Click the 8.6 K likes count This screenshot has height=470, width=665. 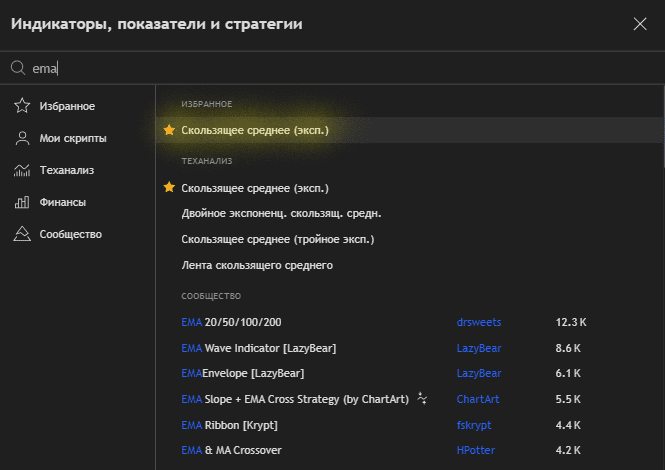tap(568, 348)
